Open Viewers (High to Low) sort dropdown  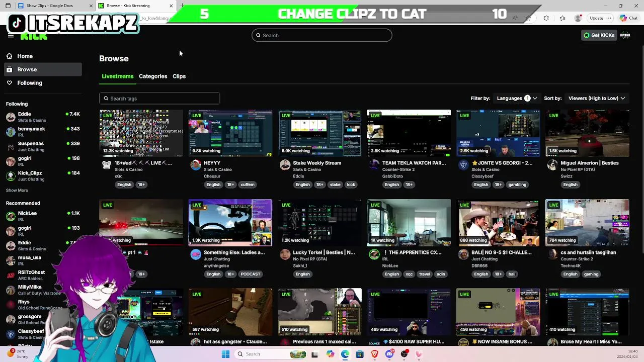597,99
